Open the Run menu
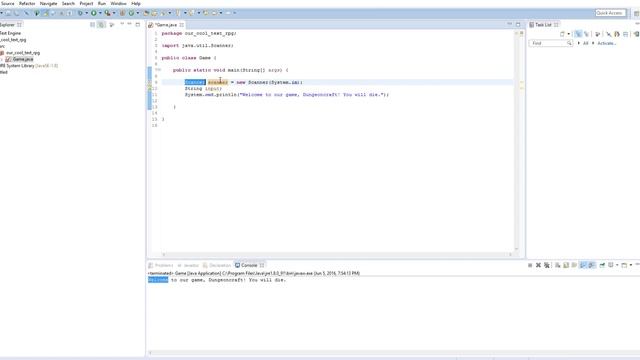This screenshot has width=640, height=360. pyautogui.click(x=102, y=3)
